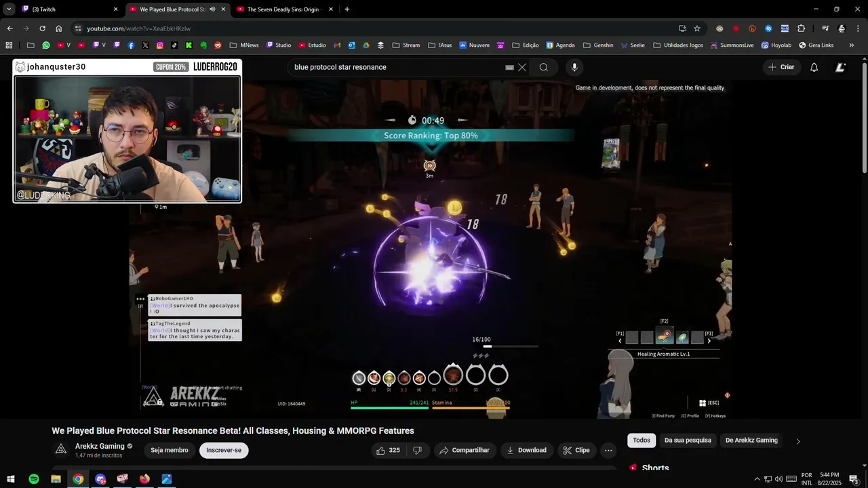Bookmark this page with the star

click(x=697, y=28)
